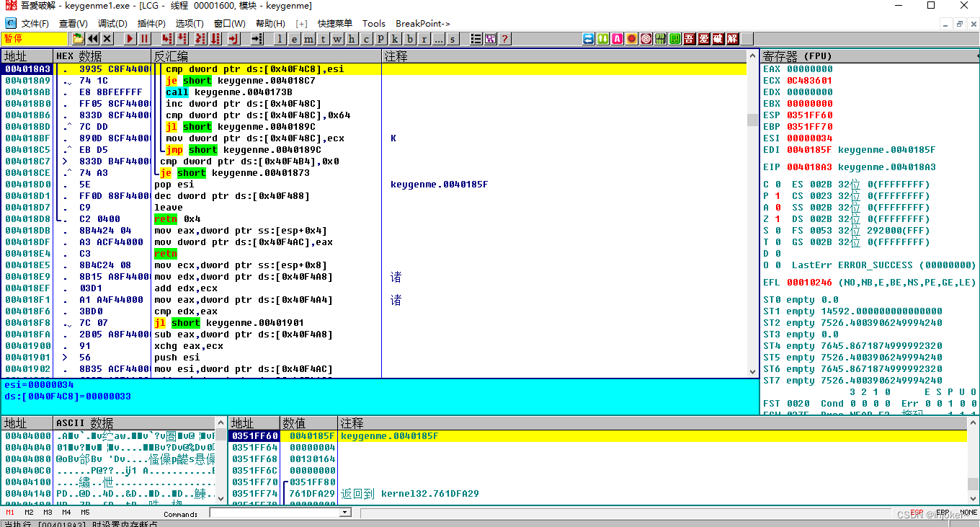Select the call keygenme.0040173B instruction row
The height and width of the screenshot is (527, 980).
tap(375, 92)
